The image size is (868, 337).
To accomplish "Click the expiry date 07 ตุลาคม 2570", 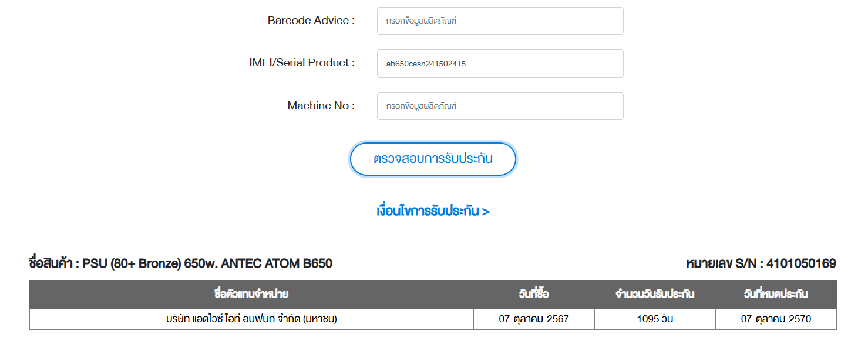I will [776, 319].
